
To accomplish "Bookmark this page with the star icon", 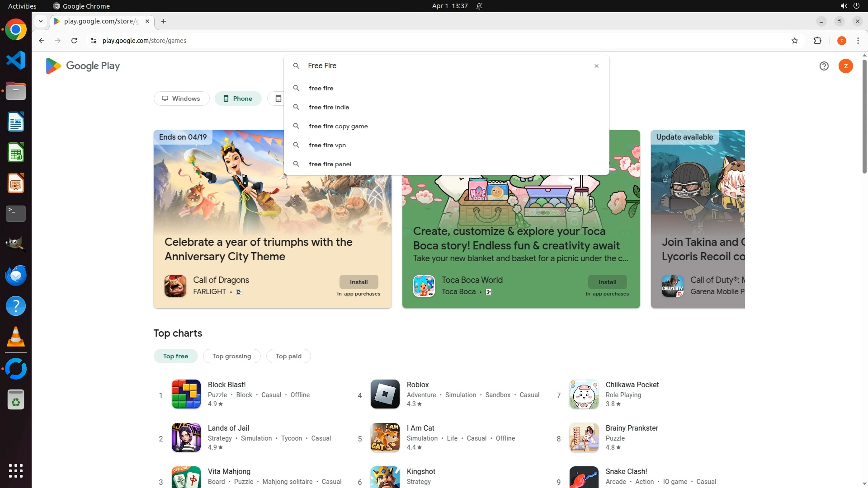I will point(795,41).
